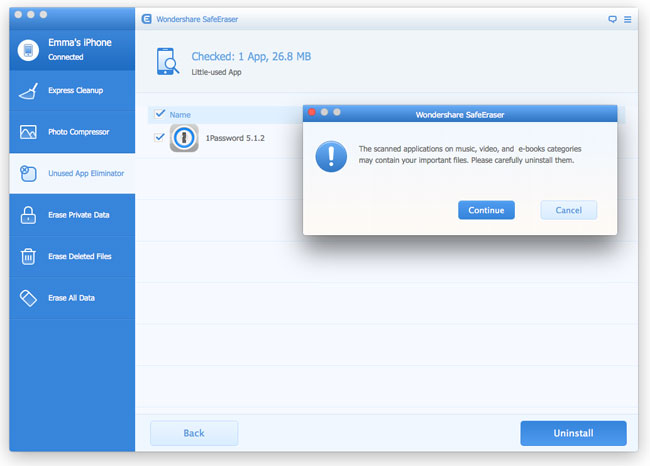
Task: Click the 'Checked: 1 App, 26.8 MB' heading
Action: 251,56
